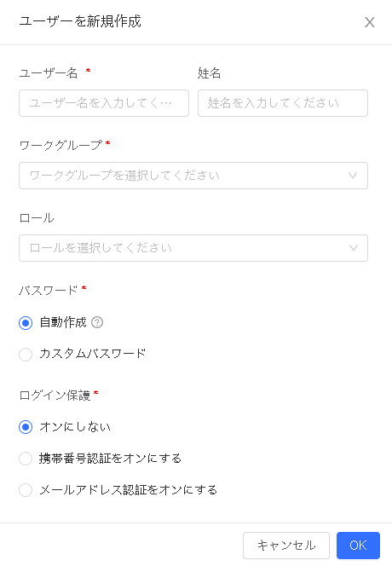Viewport: 392px width, 566px height.
Task: Confirm with the blue OK button
Action: 358,545
